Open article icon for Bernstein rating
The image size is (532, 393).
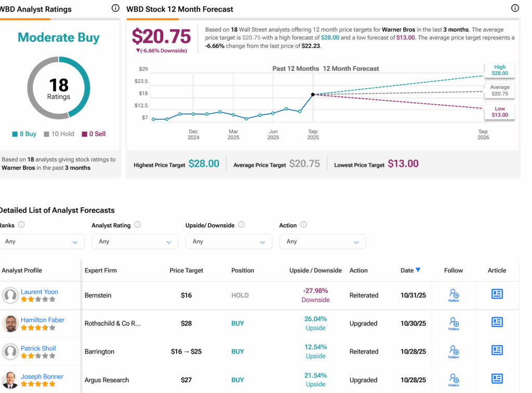(x=497, y=294)
